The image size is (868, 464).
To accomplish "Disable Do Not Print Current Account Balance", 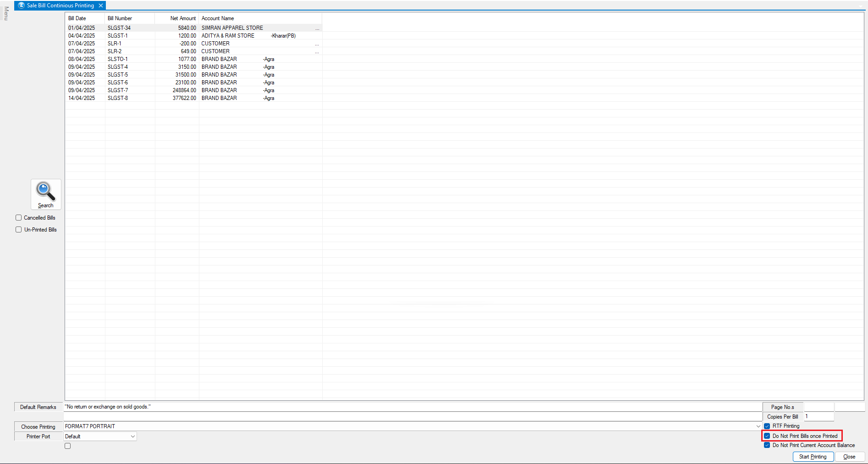I will 767,445.
